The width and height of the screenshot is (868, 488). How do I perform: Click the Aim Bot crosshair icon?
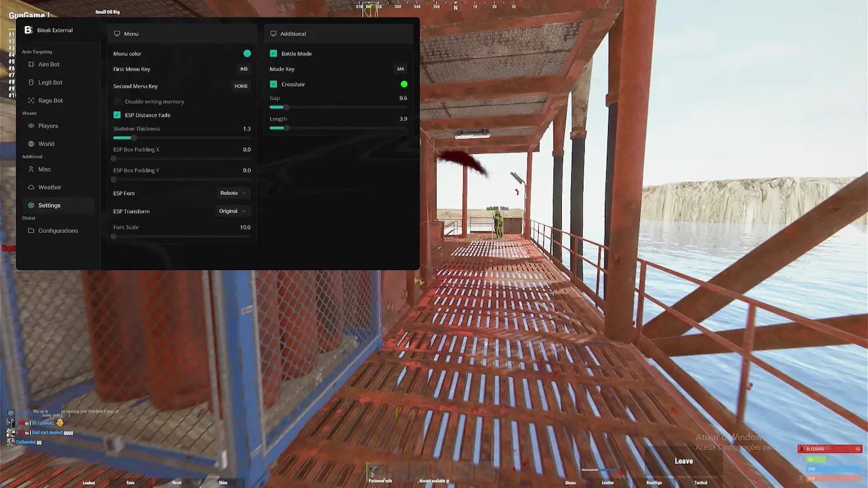pos(31,64)
